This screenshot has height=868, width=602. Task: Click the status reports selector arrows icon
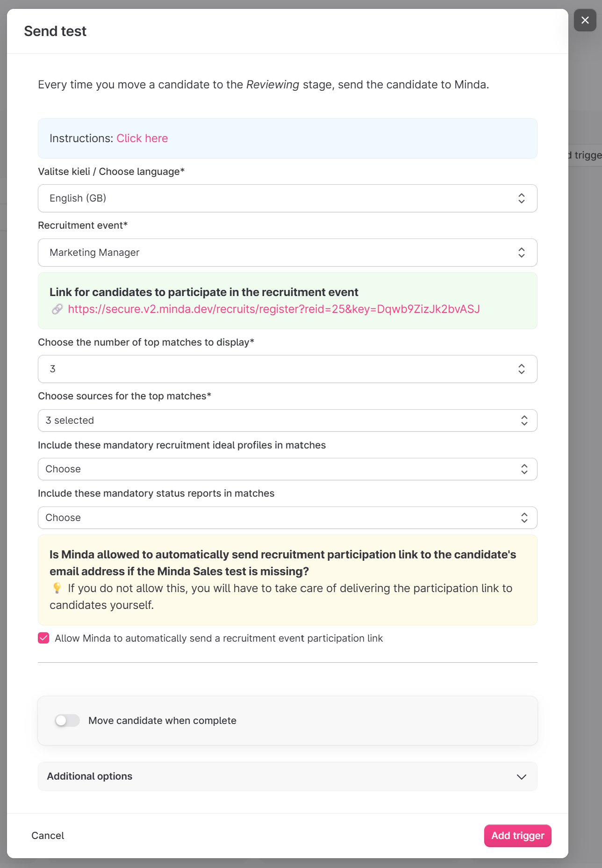[x=524, y=518]
